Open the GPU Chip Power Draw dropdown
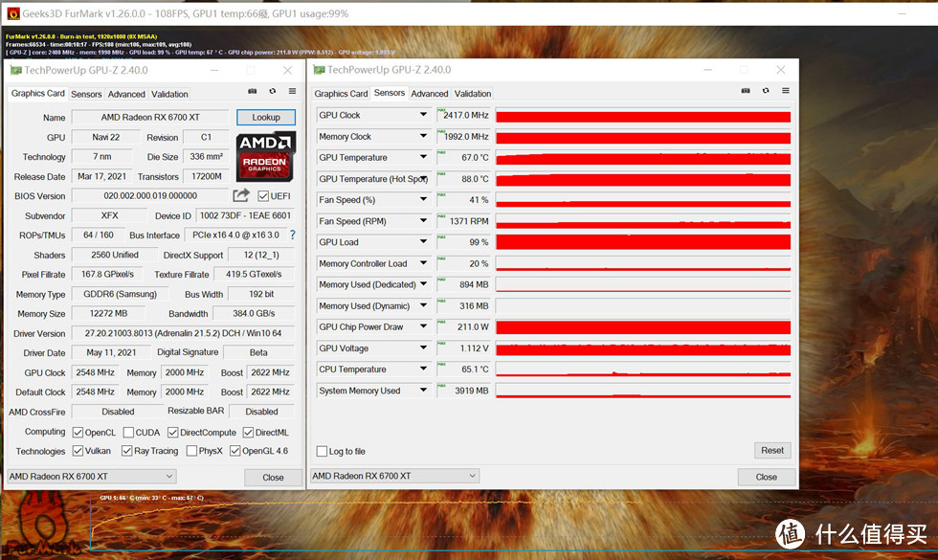The image size is (938, 560). (423, 326)
